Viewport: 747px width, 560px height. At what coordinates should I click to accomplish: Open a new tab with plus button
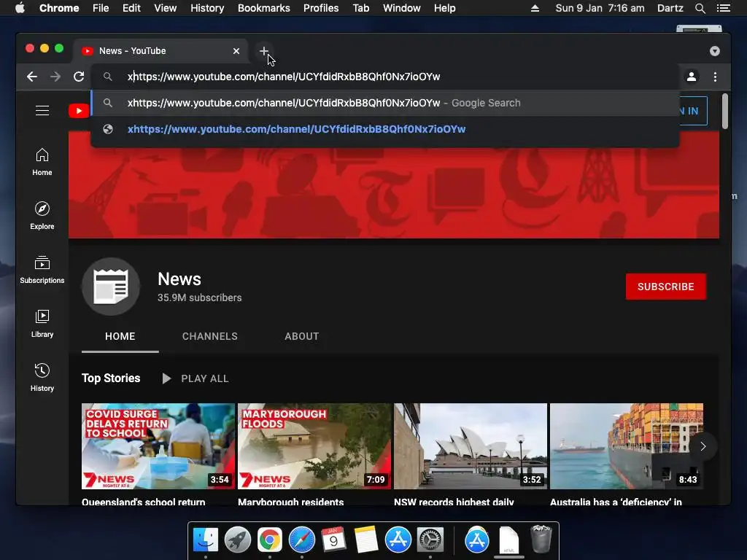pyautogui.click(x=264, y=51)
